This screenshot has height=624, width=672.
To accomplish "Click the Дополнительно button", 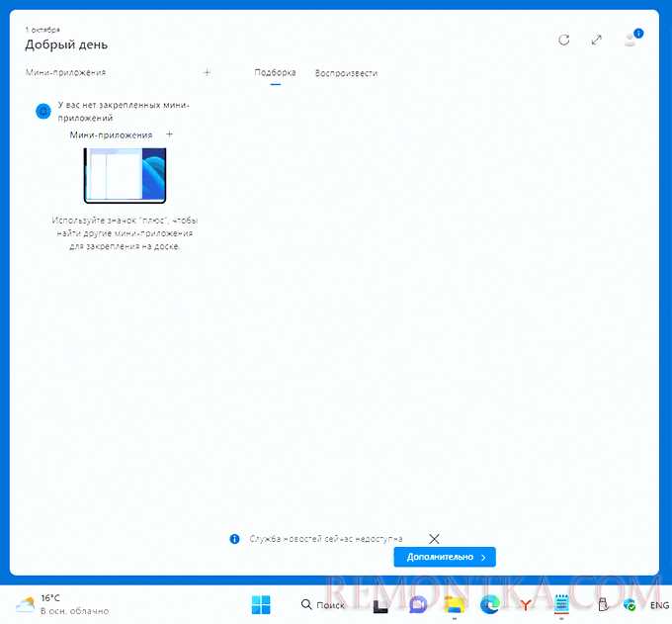I will click(x=445, y=557).
